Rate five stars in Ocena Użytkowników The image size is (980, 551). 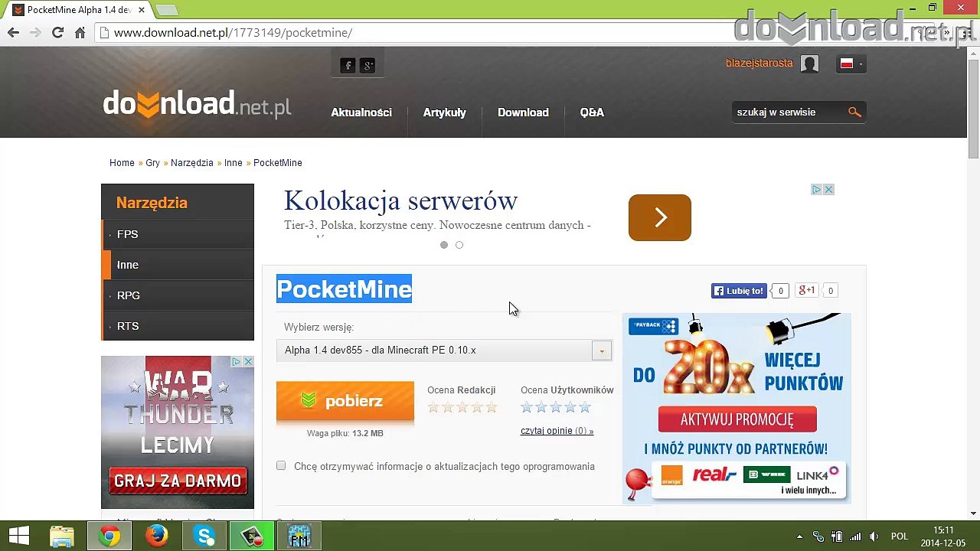click(585, 407)
